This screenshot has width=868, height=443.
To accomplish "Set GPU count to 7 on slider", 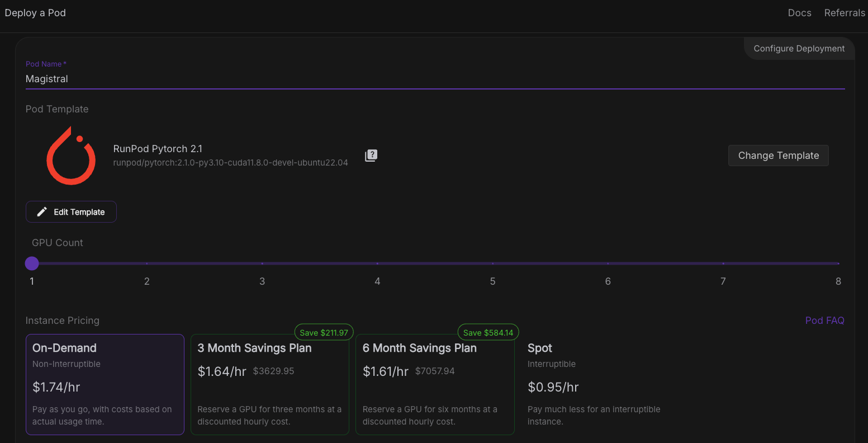I will pyautogui.click(x=723, y=263).
